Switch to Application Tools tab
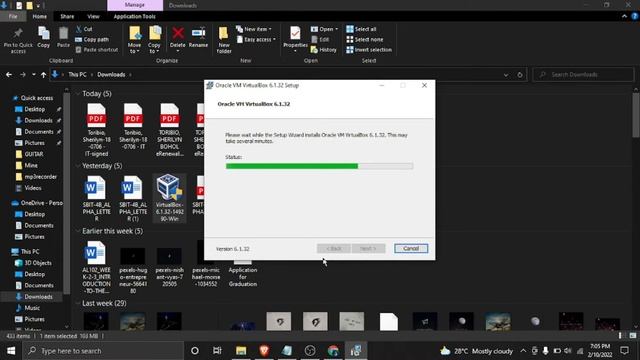Viewport: 640px width, 360px height. [135, 16]
